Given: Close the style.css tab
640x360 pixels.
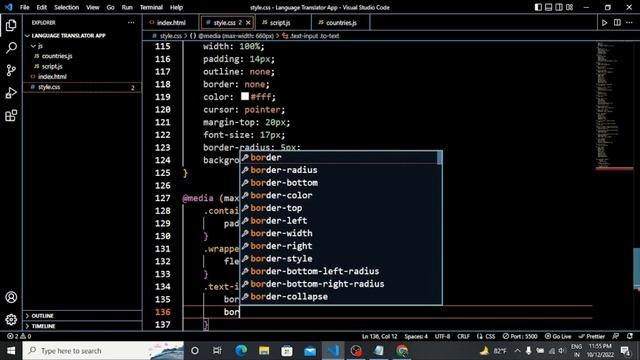Looking at the screenshot, I should coord(248,23).
